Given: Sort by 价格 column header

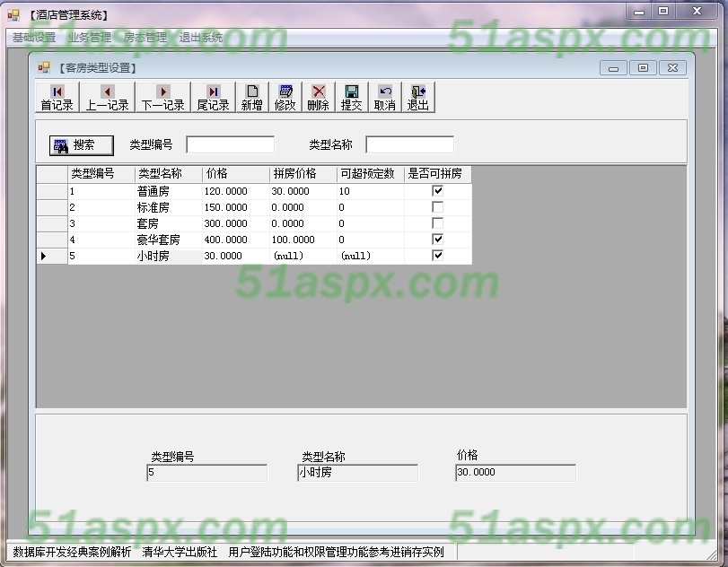Looking at the screenshot, I should click(236, 174).
